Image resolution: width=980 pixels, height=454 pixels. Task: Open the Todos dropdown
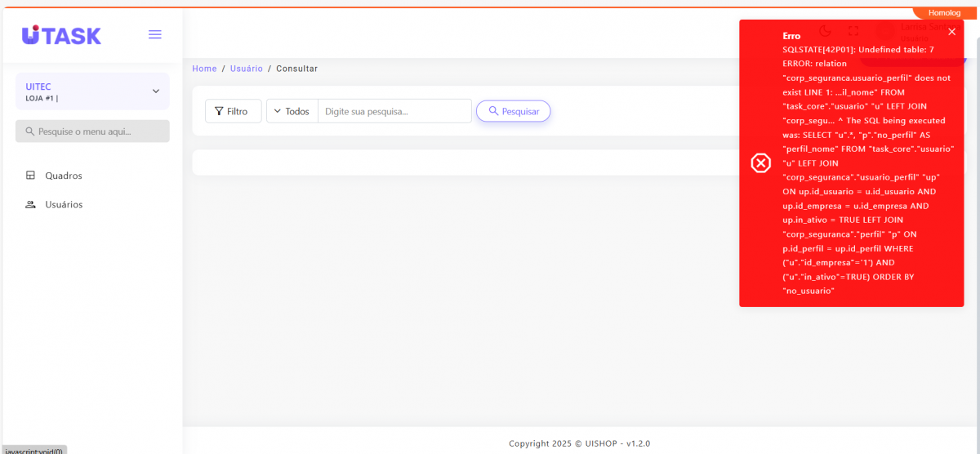pos(292,111)
